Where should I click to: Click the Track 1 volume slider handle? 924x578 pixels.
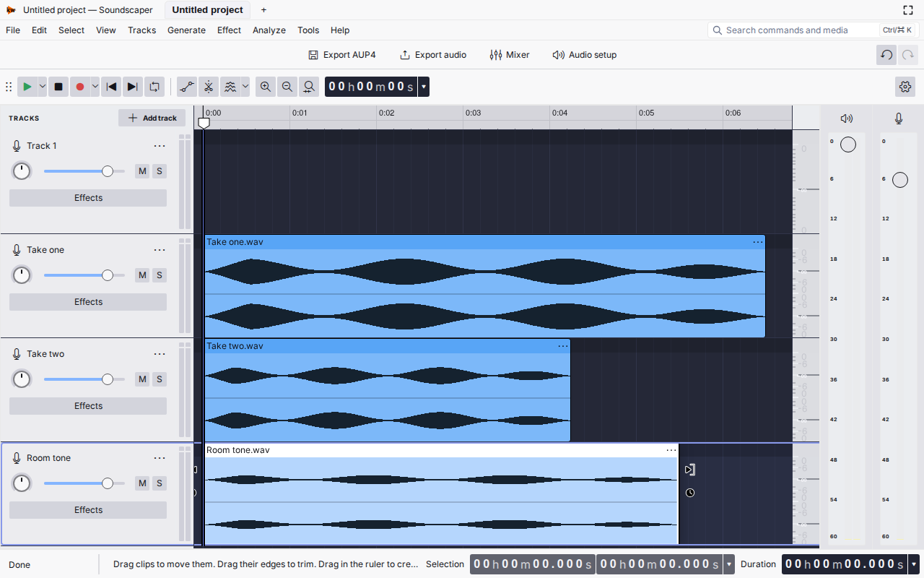[x=108, y=171]
